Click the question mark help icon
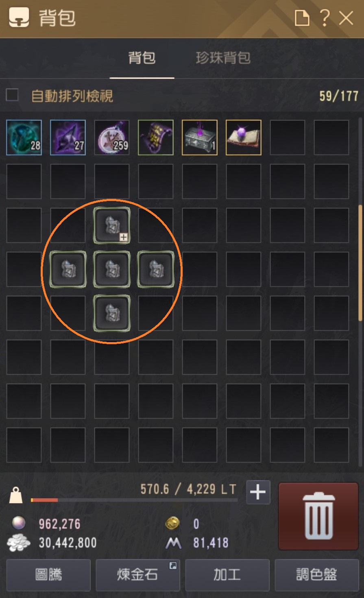The width and height of the screenshot is (364, 598). pyautogui.click(x=324, y=18)
